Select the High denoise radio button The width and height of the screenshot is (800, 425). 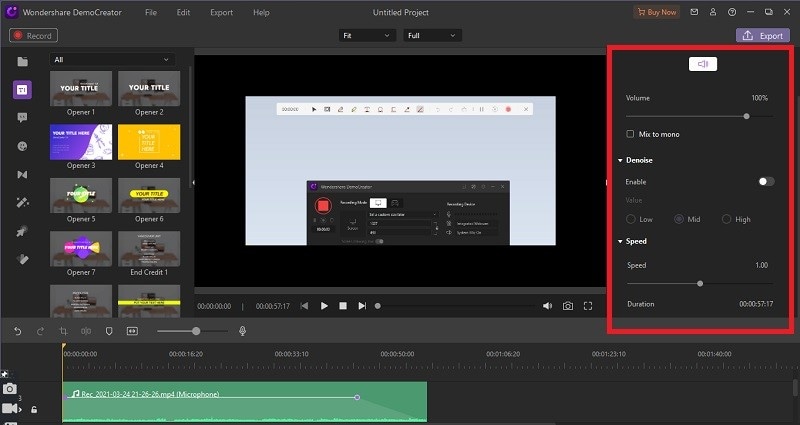(727, 219)
